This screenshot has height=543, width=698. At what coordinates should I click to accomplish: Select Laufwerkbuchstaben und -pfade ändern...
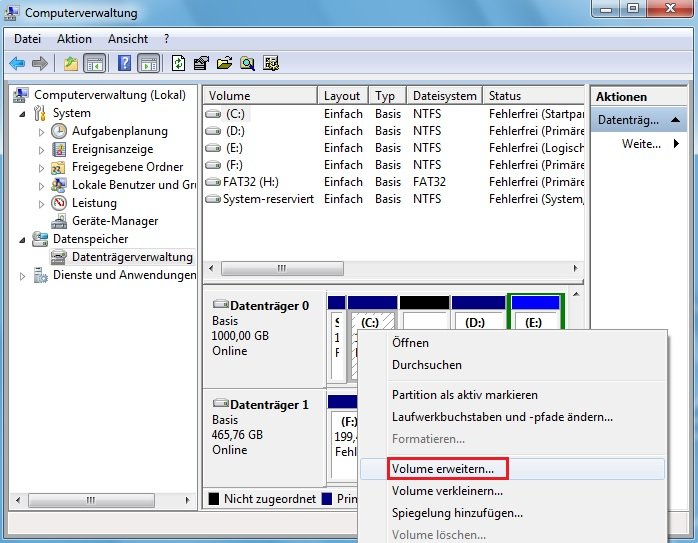tap(512, 417)
